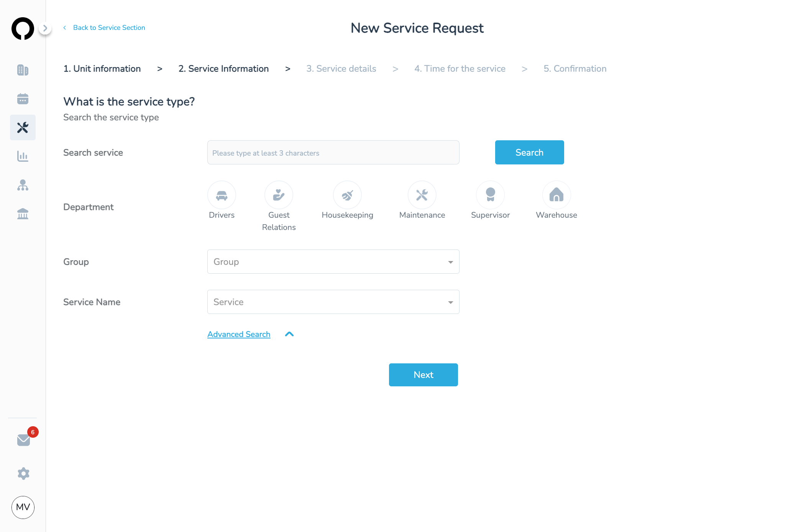Expand the sidebar with the arrow toggle
This screenshot has height=532, width=801.
point(45,28)
